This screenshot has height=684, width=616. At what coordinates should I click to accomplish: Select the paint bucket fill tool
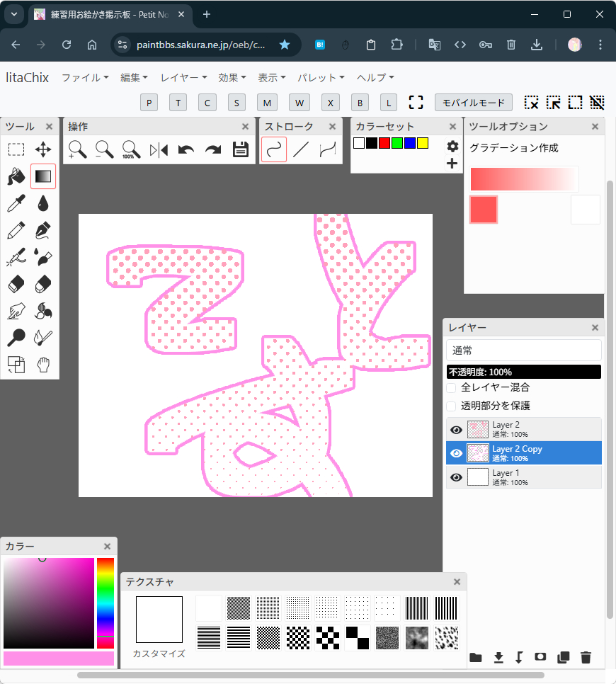tap(16, 176)
